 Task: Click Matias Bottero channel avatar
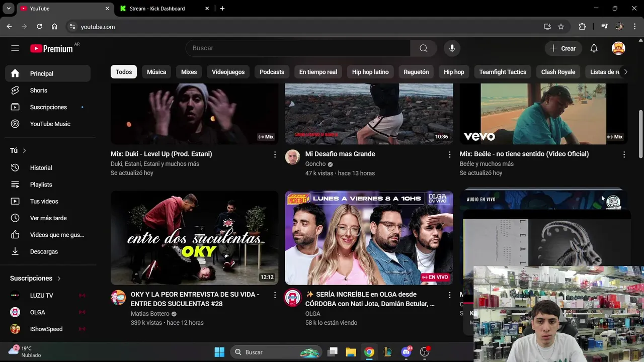118,298
